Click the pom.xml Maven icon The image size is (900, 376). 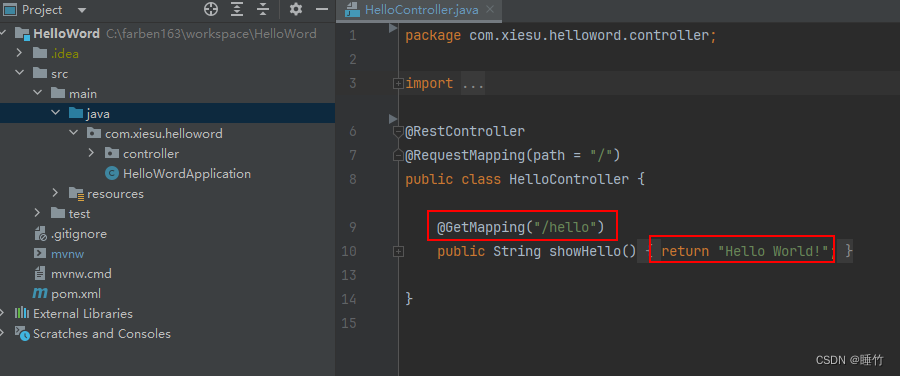pyautogui.click(x=40, y=293)
